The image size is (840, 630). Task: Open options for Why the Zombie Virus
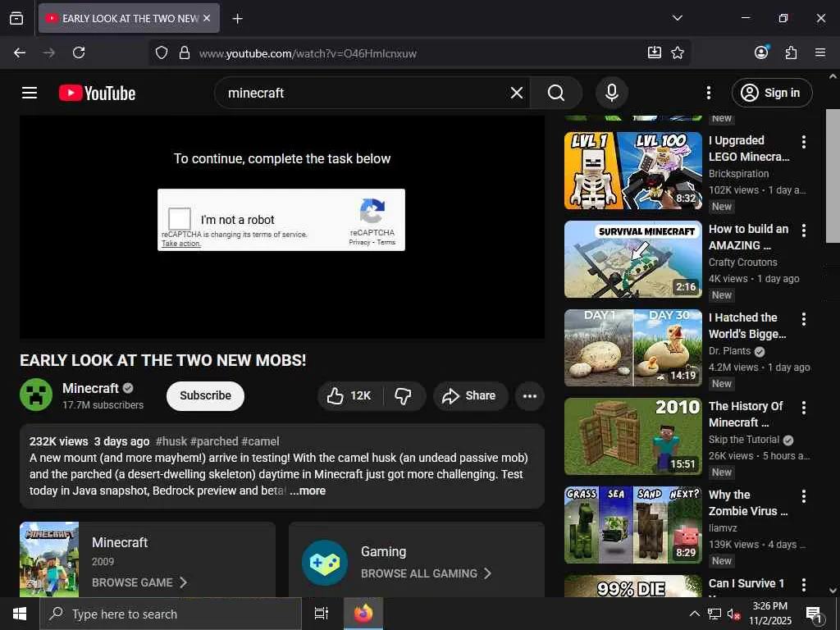click(x=803, y=496)
